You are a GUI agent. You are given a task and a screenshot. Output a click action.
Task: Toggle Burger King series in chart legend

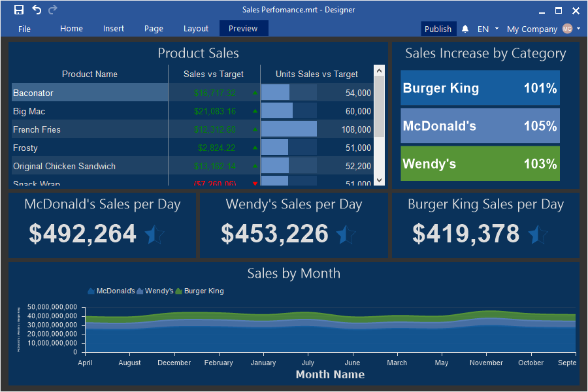pos(199,291)
